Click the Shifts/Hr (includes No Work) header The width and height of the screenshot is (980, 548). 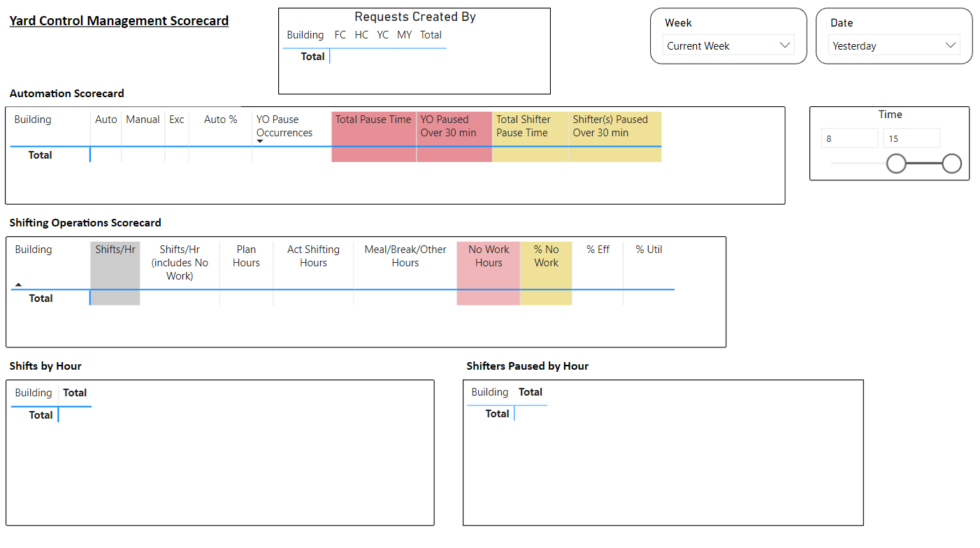[180, 262]
